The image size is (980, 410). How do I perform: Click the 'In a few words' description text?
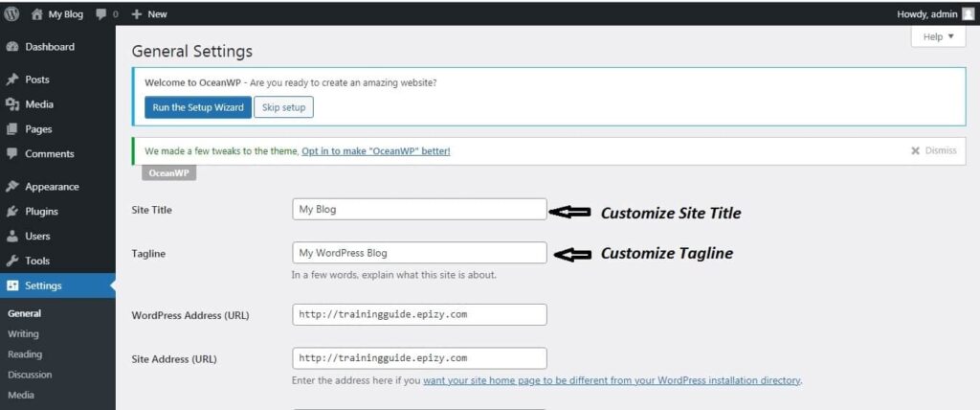point(394,274)
